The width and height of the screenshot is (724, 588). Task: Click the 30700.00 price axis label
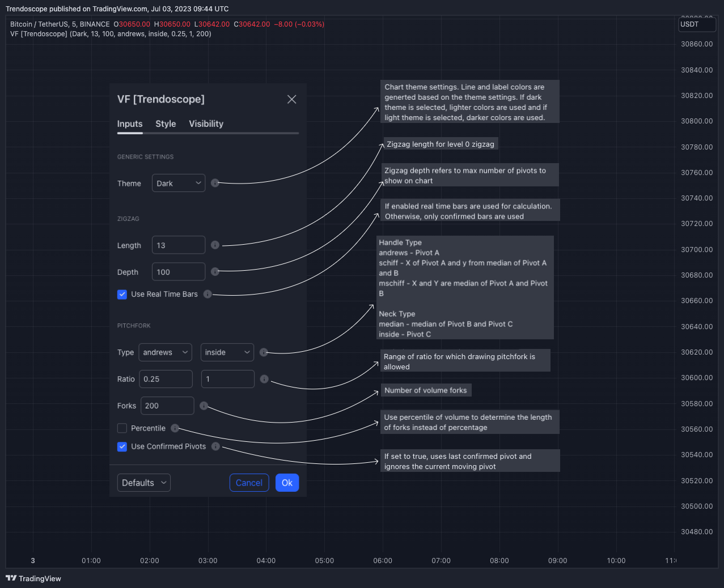point(697,249)
